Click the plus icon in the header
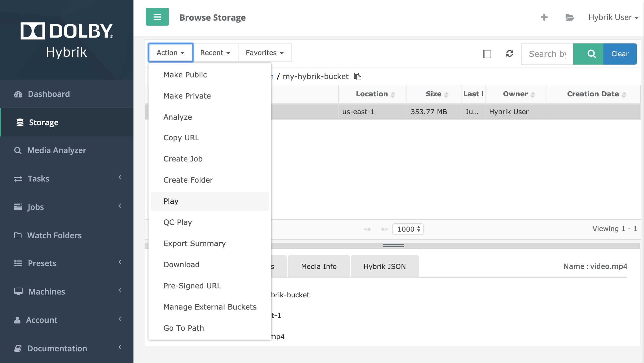The width and height of the screenshot is (644, 363). point(544,17)
